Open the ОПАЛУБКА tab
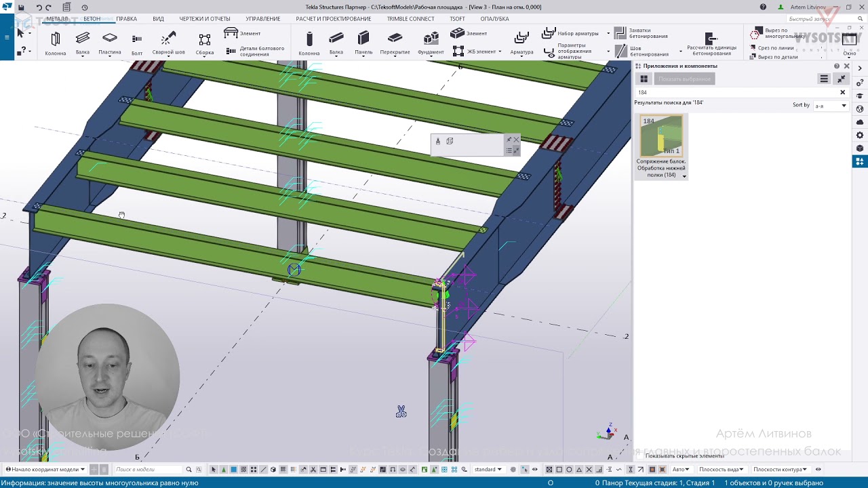868x488 pixels. pyautogui.click(x=494, y=19)
